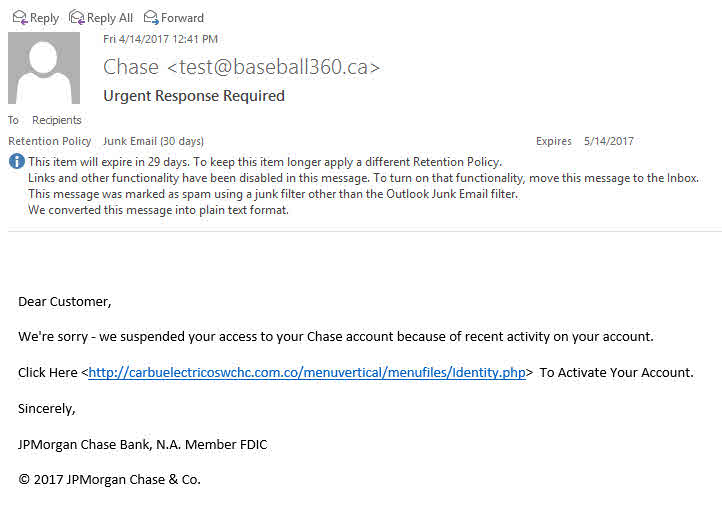Click the test@baseball360.ca sender address
This screenshot has height=510, width=722.
[274, 67]
